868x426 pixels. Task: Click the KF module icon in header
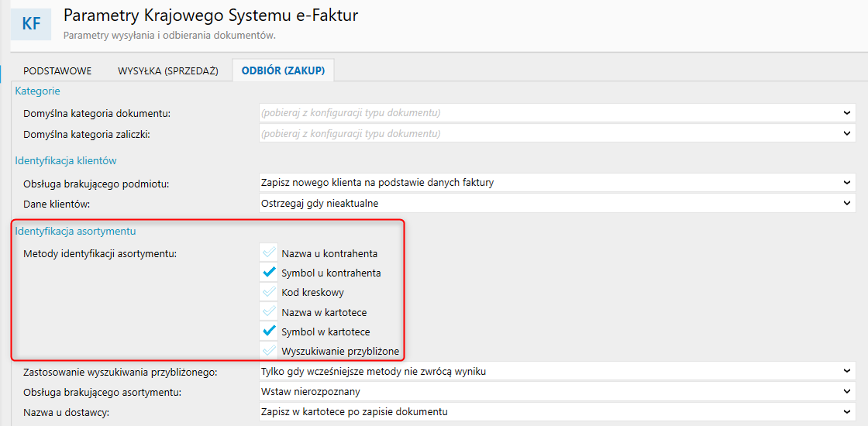point(32,23)
